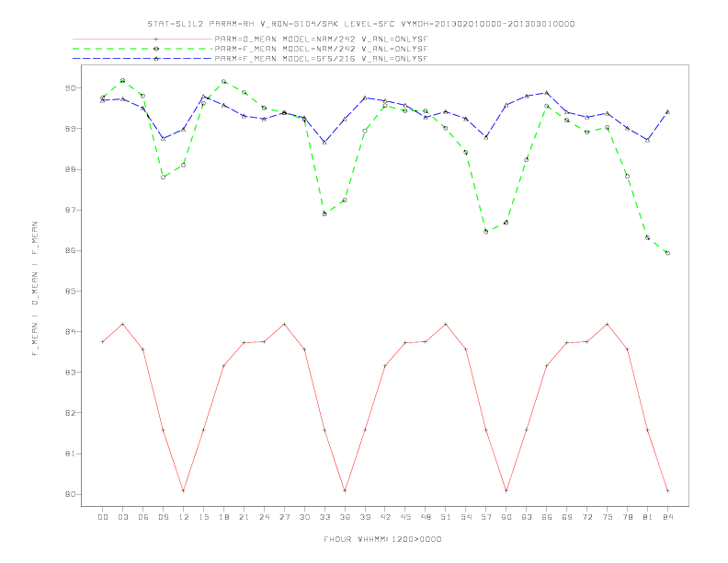Click x-axis forecast hour label 12
Screen dimensions: 728x563
click(x=184, y=517)
